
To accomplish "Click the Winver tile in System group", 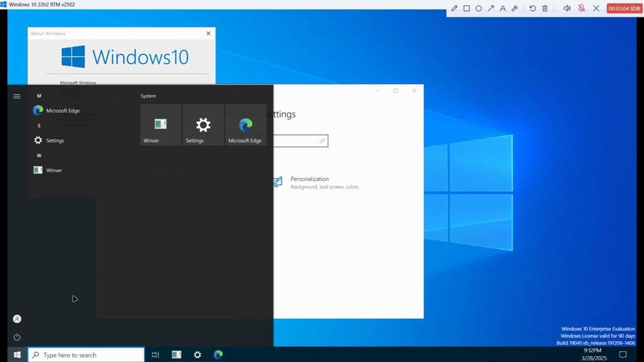I will pos(161,125).
